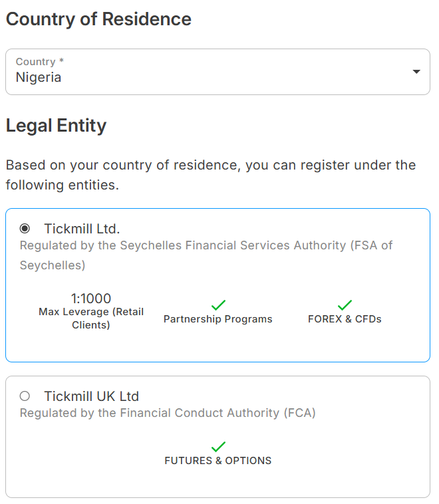Click the 1:1000 leverage value
Viewport: 439px width, 504px height.
[x=91, y=299]
